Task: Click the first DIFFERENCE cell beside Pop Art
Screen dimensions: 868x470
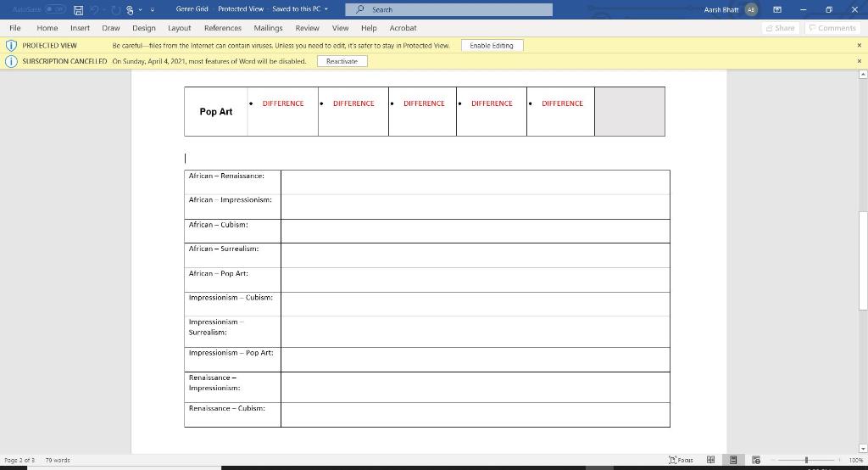Action: coord(283,111)
